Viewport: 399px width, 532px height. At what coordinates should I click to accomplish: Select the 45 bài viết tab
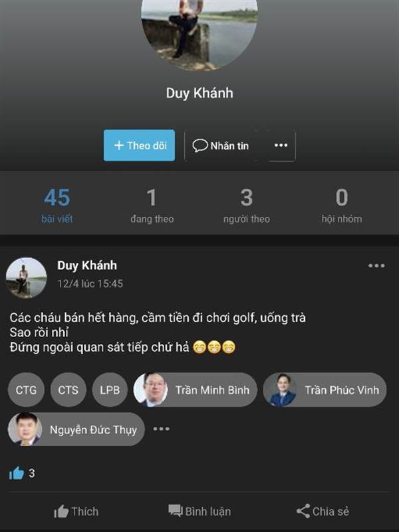pyautogui.click(x=57, y=205)
